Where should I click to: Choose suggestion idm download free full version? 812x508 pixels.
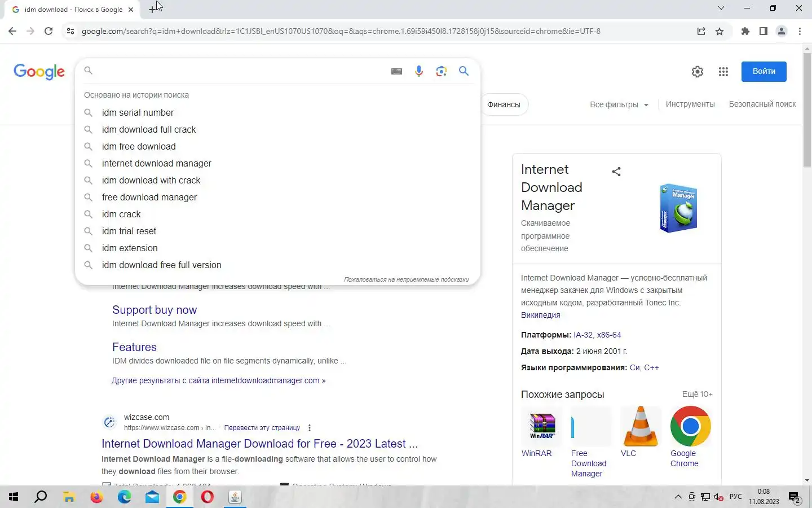(x=277, y=265)
